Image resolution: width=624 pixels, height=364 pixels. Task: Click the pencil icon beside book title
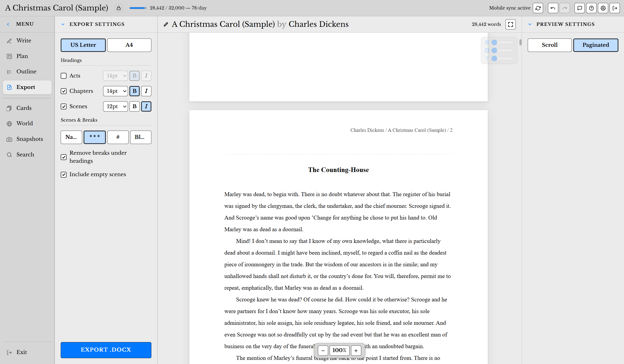(166, 24)
